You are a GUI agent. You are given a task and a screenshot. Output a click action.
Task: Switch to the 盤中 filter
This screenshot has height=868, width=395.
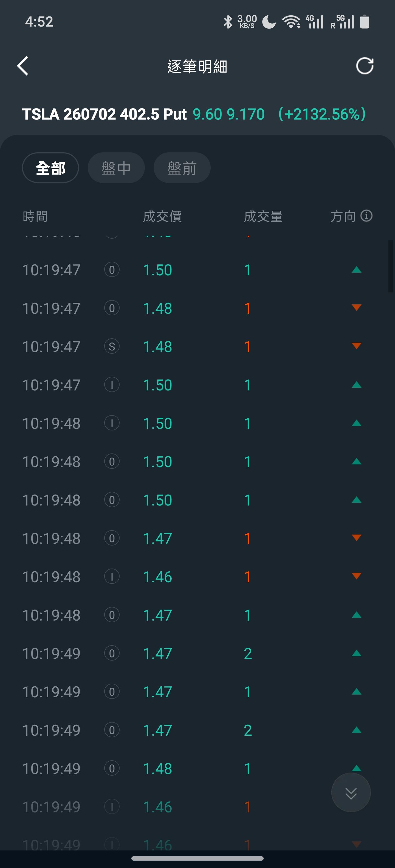click(x=116, y=168)
